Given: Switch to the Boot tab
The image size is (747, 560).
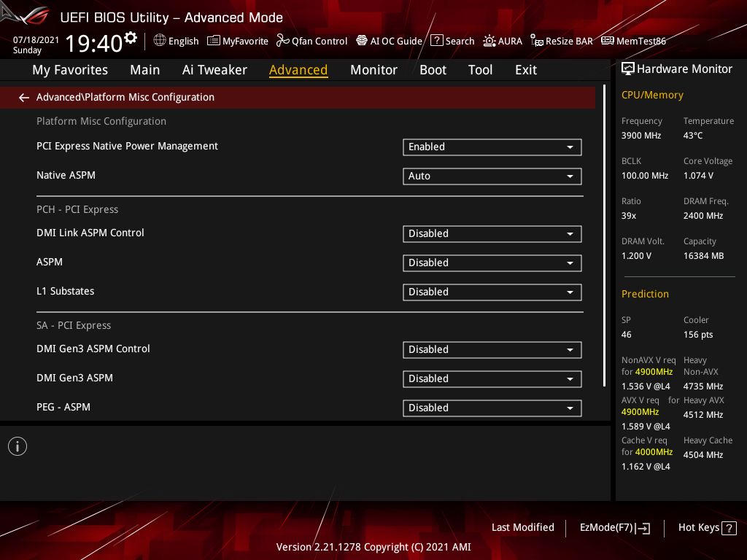Looking at the screenshot, I should [x=433, y=70].
